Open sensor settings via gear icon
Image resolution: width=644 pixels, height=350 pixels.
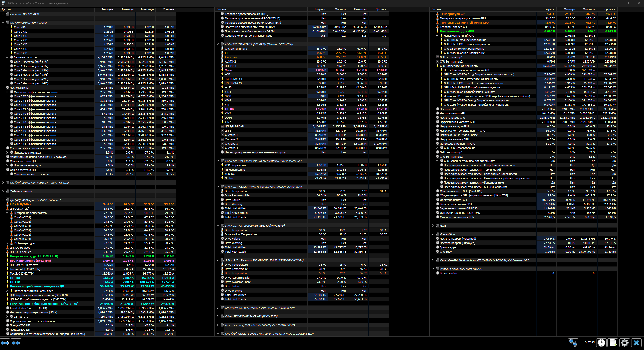point(625,343)
